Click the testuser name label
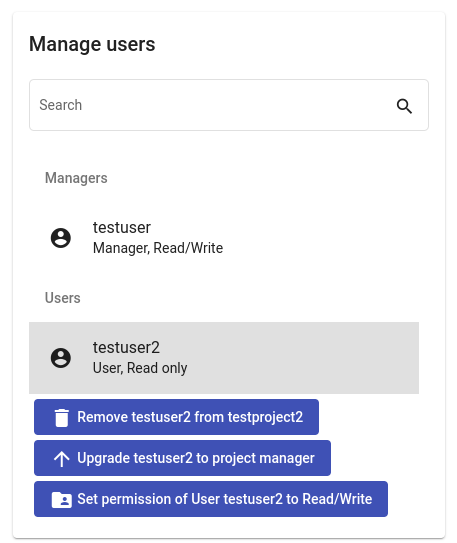 click(x=122, y=228)
